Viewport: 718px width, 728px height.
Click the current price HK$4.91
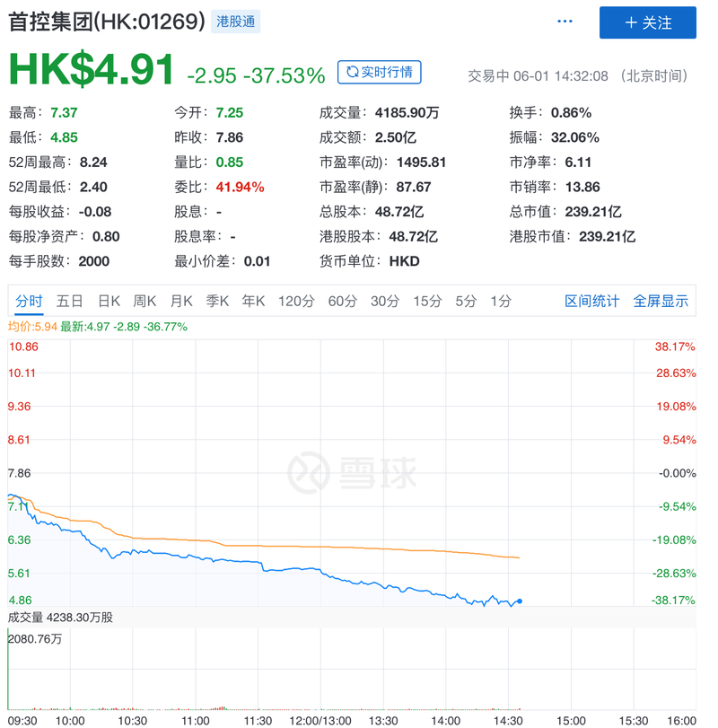(92, 70)
